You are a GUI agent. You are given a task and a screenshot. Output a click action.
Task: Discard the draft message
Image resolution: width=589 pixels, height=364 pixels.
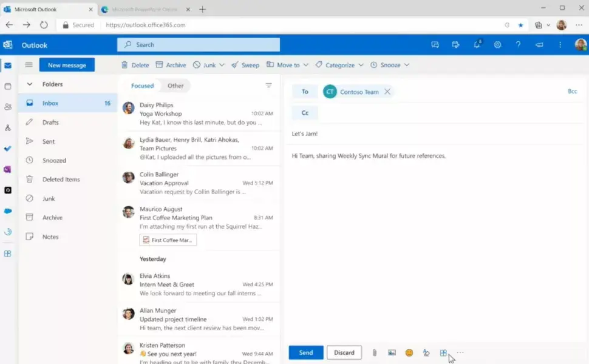pyautogui.click(x=344, y=352)
